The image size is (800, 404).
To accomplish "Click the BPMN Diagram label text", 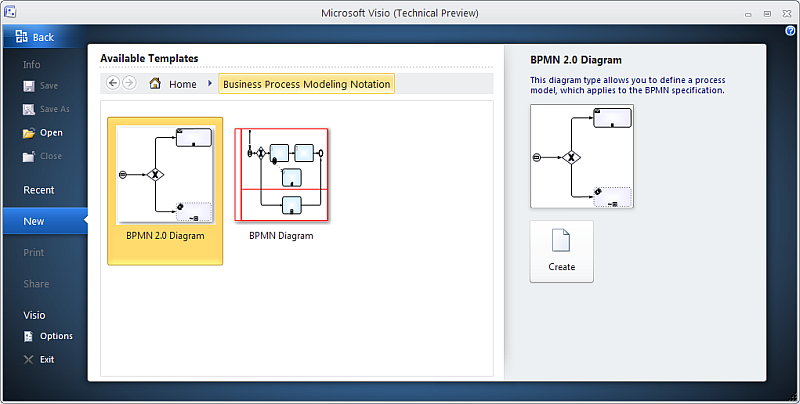I will pos(281,236).
